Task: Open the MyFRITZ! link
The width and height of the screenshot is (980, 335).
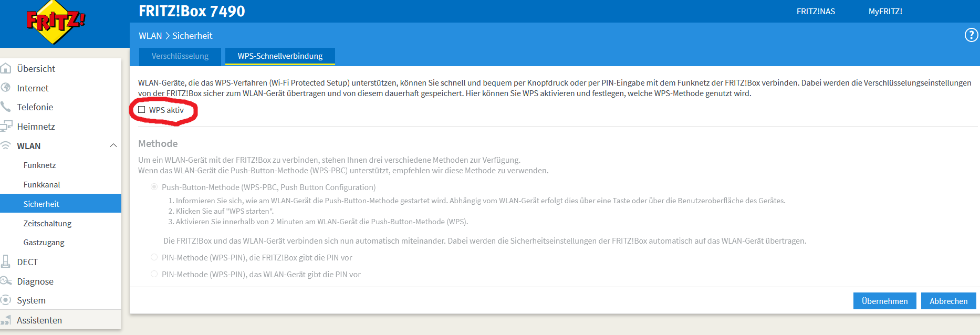Action: (x=885, y=11)
